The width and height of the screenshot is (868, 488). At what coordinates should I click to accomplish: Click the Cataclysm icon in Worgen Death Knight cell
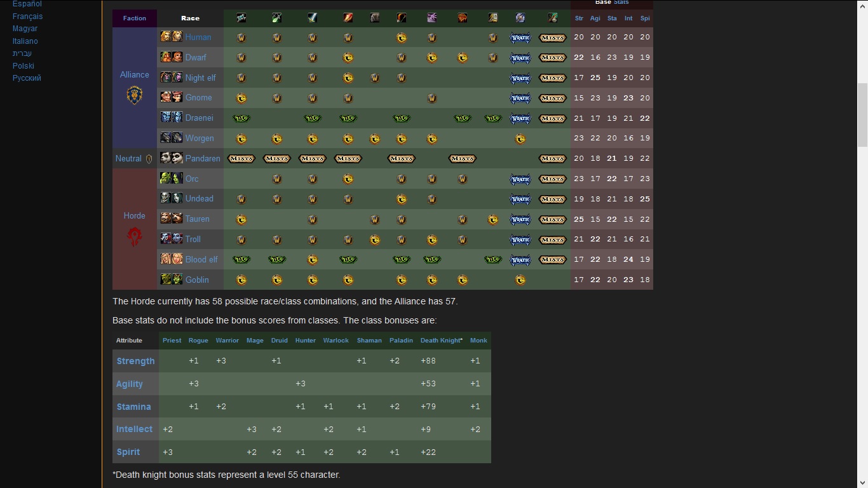(520, 139)
